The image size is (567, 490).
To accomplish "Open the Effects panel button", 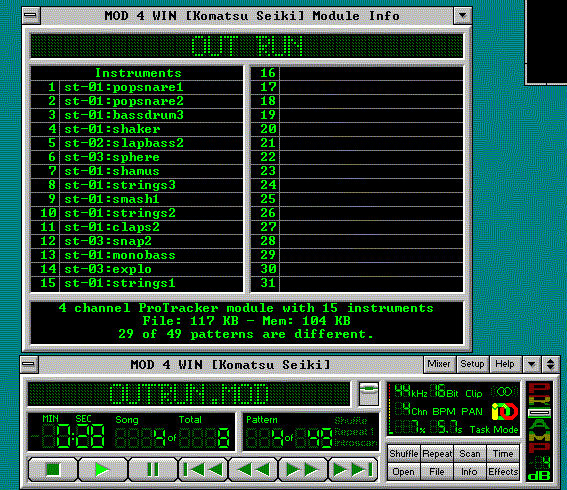I will coord(503,472).
